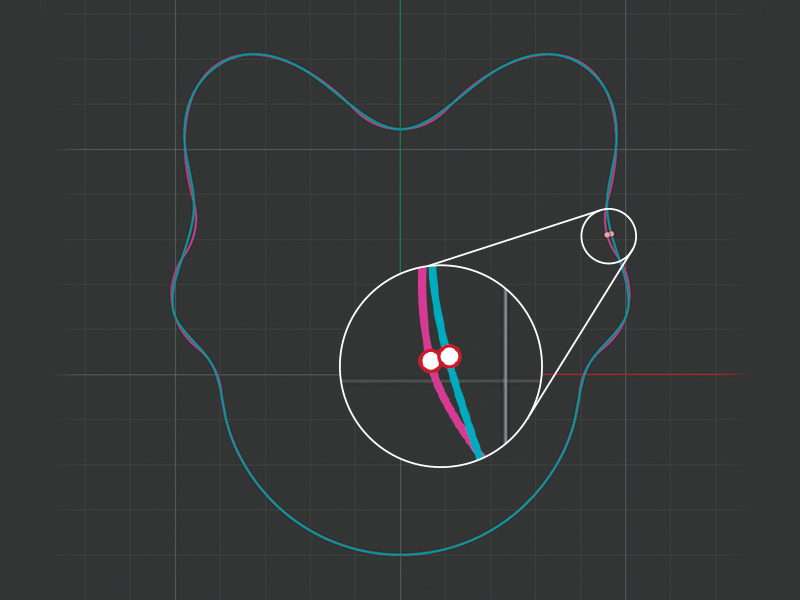800x600 pixels.
Task: Click the upper-right lobe of the curve
Action: [x=550, y=55]
